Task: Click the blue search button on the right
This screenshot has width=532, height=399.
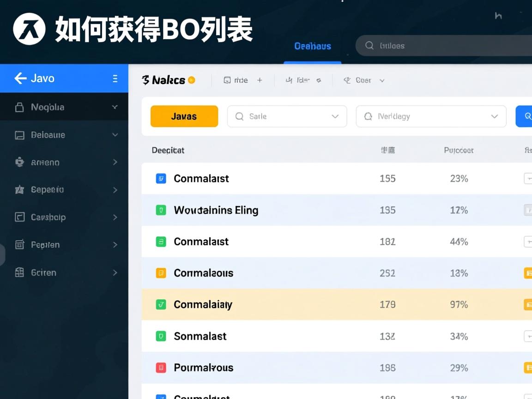Action: 526,116
